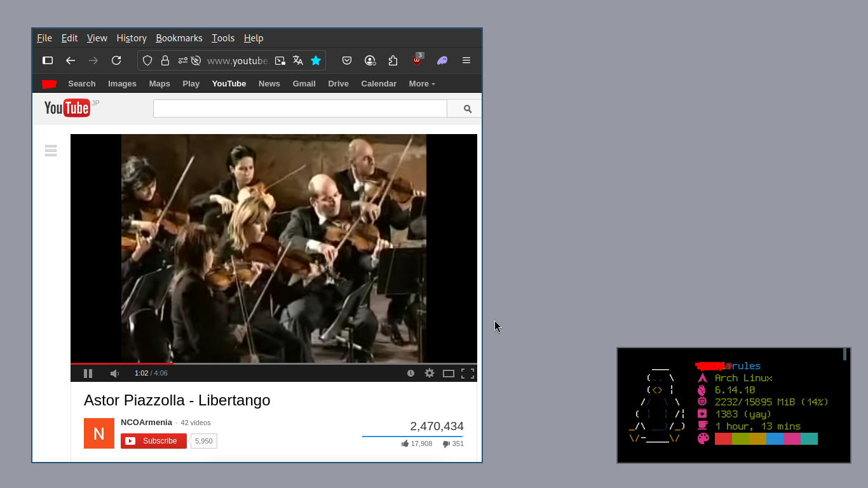The image size is (868, 488).
Task: Click the blue color block in terminal
Action: pos(775,438)
